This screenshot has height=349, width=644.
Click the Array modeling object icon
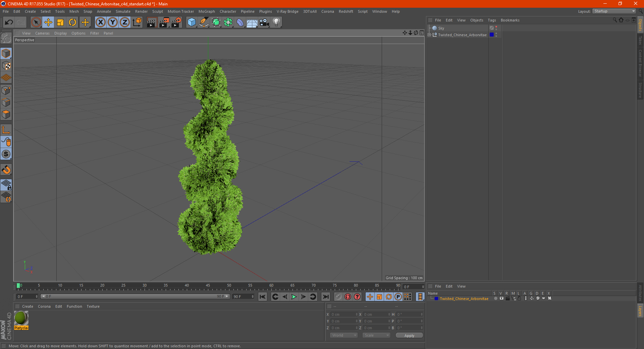coord(228,22)
